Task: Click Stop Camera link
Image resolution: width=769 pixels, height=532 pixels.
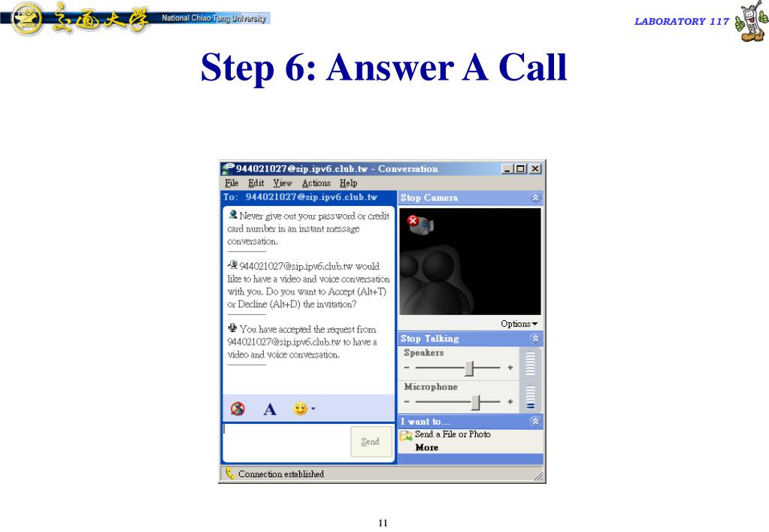Action: [429, 198]
